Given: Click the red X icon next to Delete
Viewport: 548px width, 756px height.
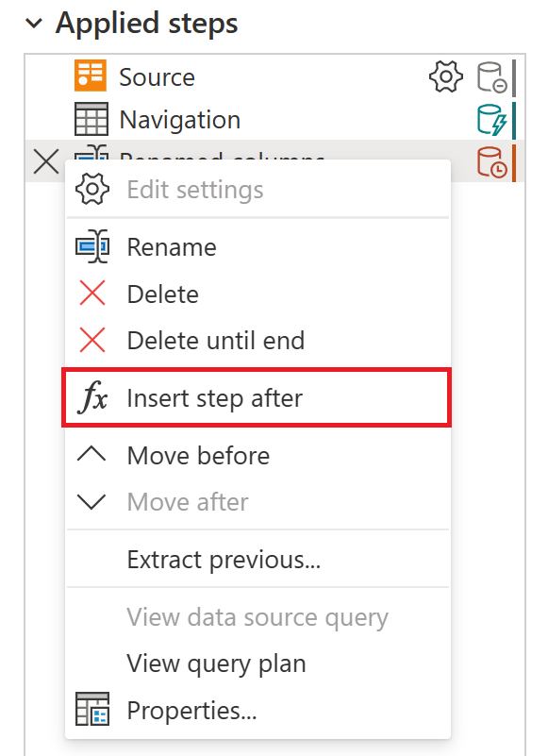Looking at the screenshot, I should (x=91, y=294).
